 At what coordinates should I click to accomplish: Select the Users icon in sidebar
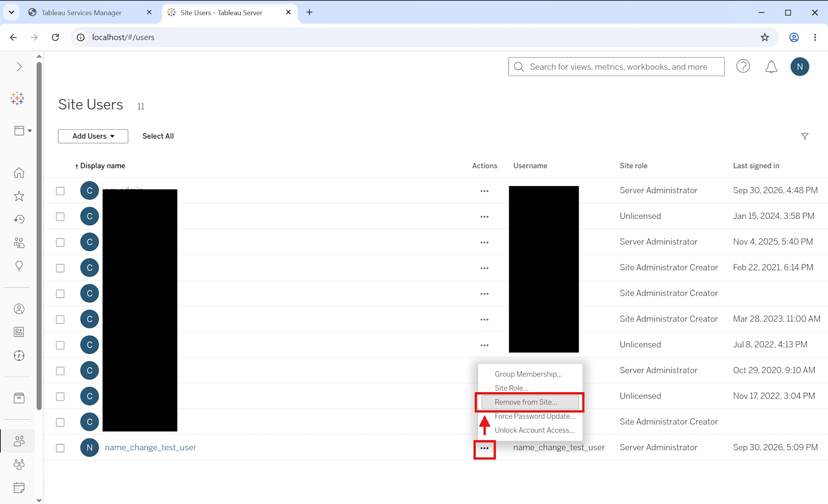19,441
